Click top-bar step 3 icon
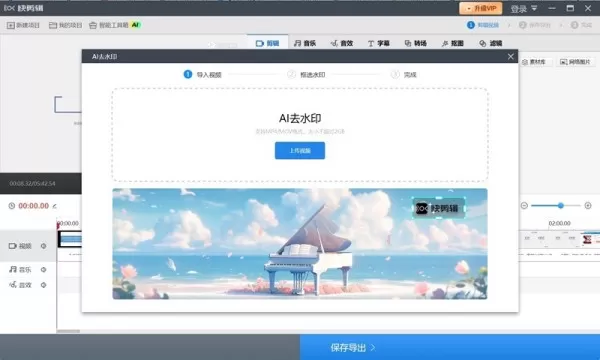This screenshot has height=360, width=600. coord(574,25)
